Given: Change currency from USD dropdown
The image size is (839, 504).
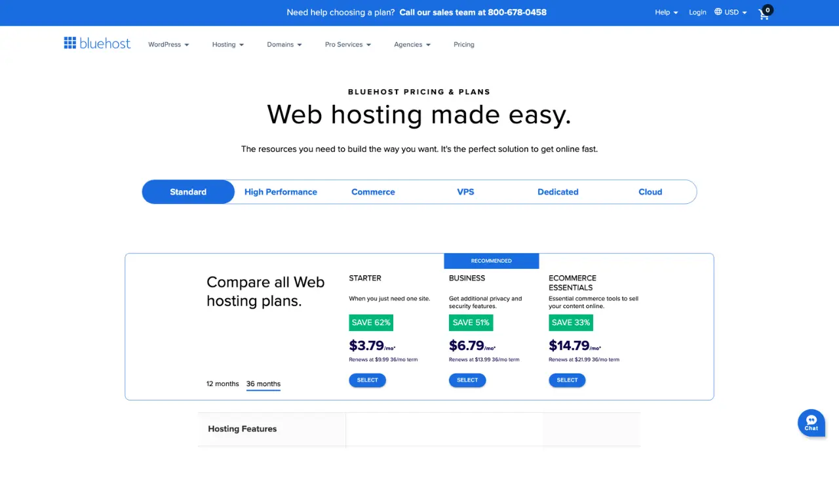Looking at the screenshot, I should 735,12.
